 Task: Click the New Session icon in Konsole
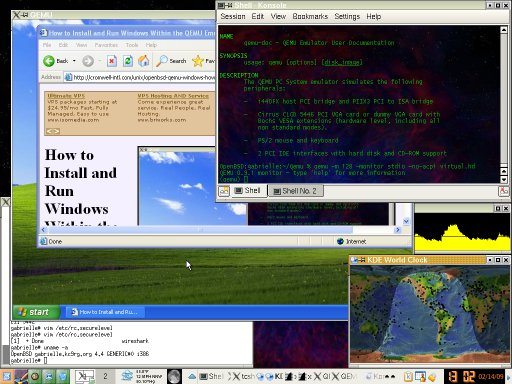click(224, 191)
